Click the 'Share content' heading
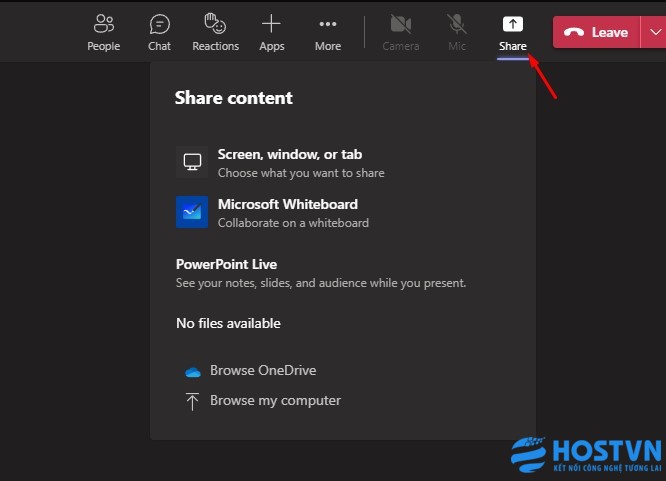This screenshot has width=666, height=481. pos(234,98)
